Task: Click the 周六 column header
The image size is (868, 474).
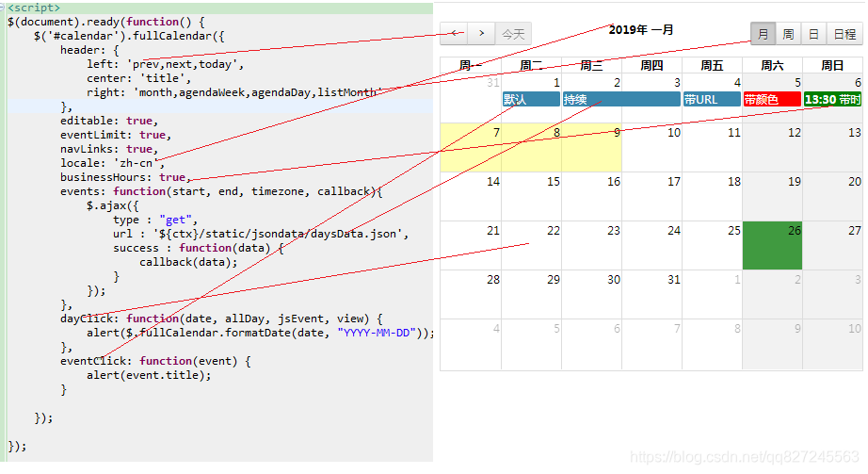Action: click(772, 65)
